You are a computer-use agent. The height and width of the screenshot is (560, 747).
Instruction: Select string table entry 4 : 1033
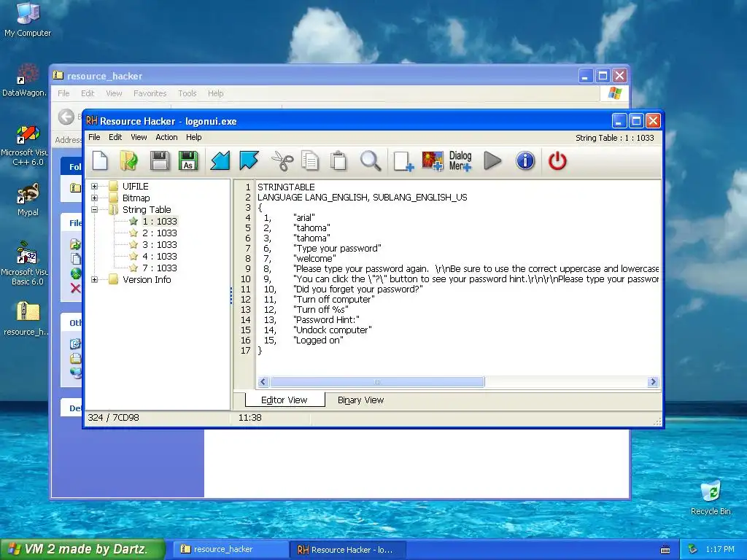[160, 256]
